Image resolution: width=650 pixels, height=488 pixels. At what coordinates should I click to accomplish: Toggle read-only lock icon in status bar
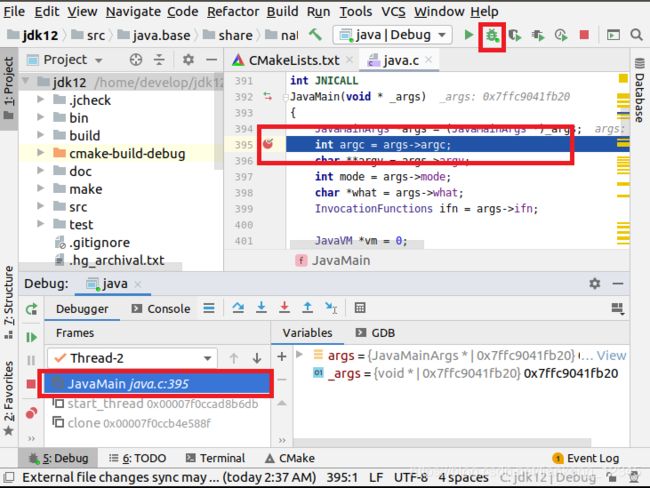(x=611, y=478)
